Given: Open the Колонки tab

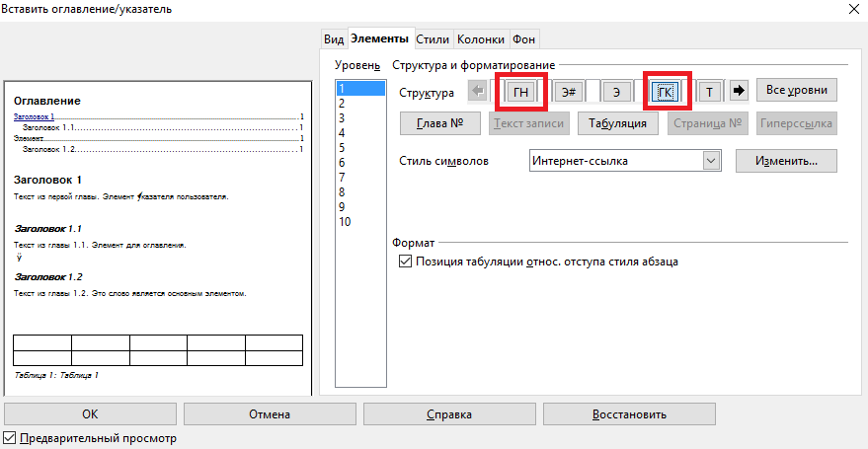Looking at the screenshot, I should 481,39.
